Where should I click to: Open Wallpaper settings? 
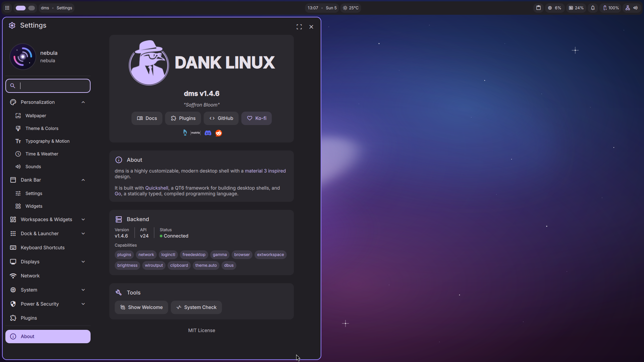click(x=48, y=116)
